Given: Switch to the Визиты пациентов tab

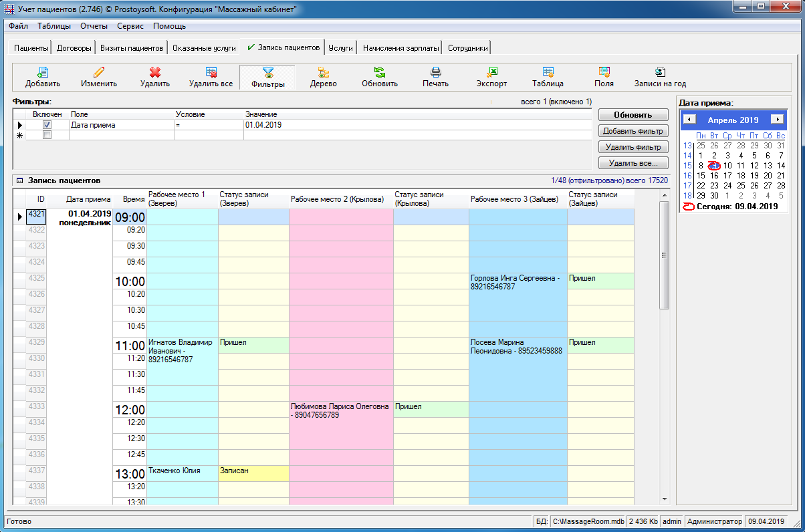Looking at the screenshot, I should pos(132,48).
